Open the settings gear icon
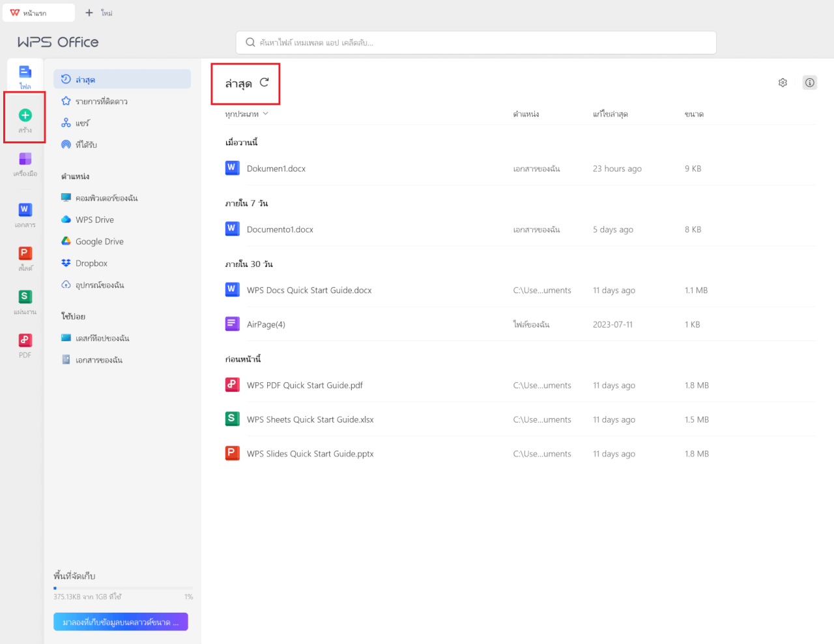This screenshot has width=834, height=644. coord(783,83)
